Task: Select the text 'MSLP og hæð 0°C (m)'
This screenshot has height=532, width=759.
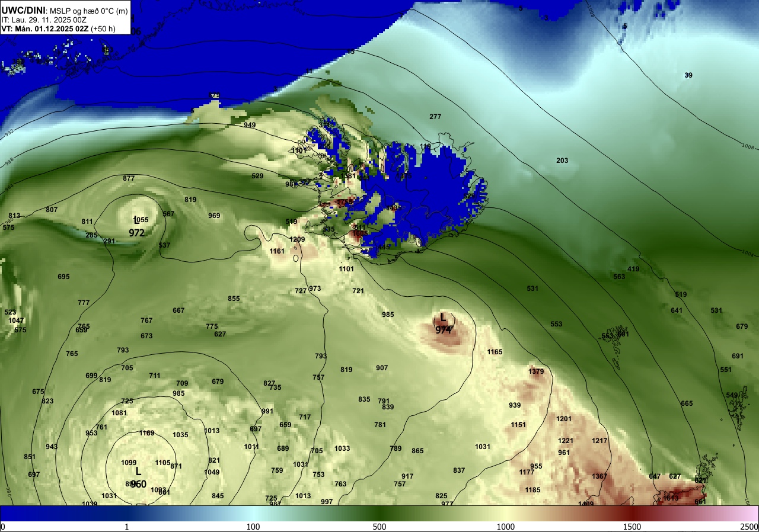Action: coord(88,11)
